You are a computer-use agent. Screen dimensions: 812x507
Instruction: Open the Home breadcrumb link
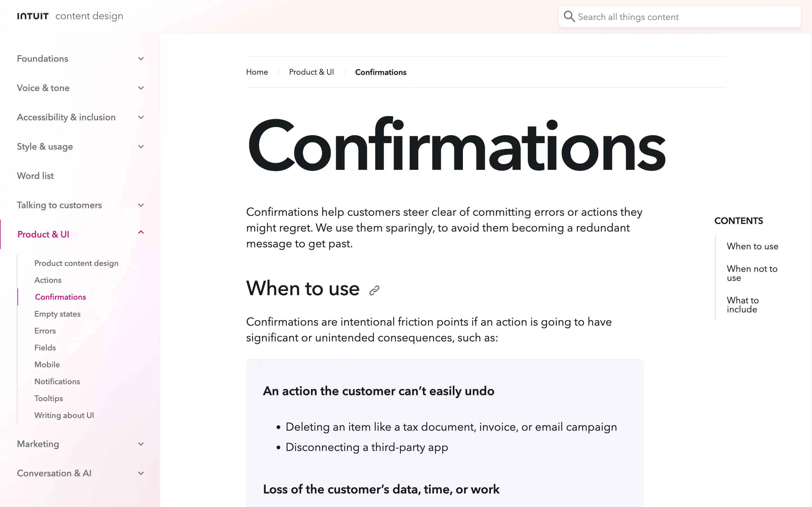click(x=257, y=72)
